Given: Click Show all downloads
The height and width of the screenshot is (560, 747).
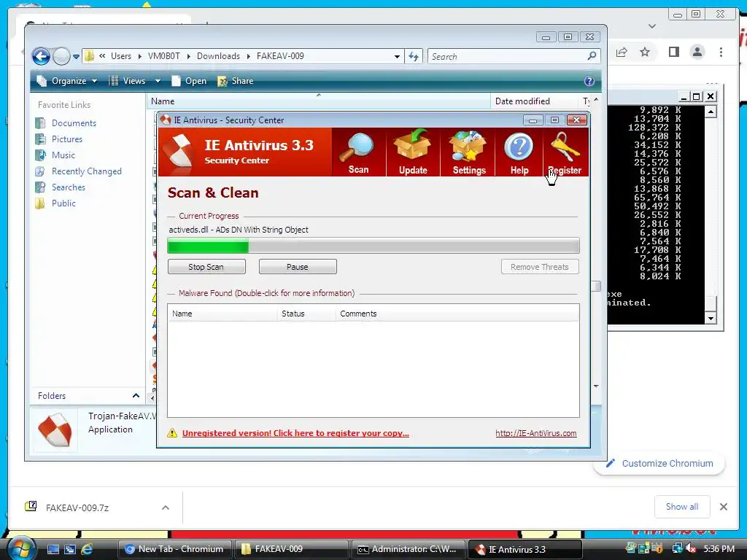Looking at the screenshot, I should point(682,507).
